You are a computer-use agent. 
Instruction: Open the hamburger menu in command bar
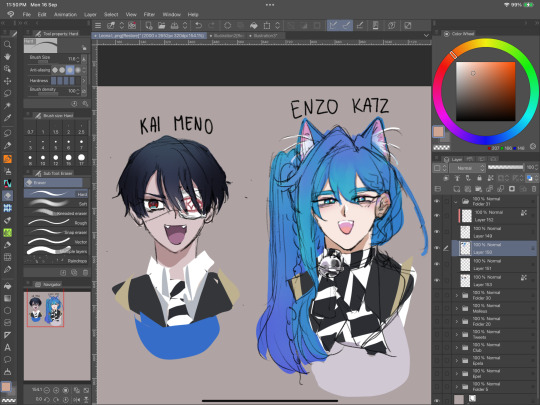[x=98, y=25]
